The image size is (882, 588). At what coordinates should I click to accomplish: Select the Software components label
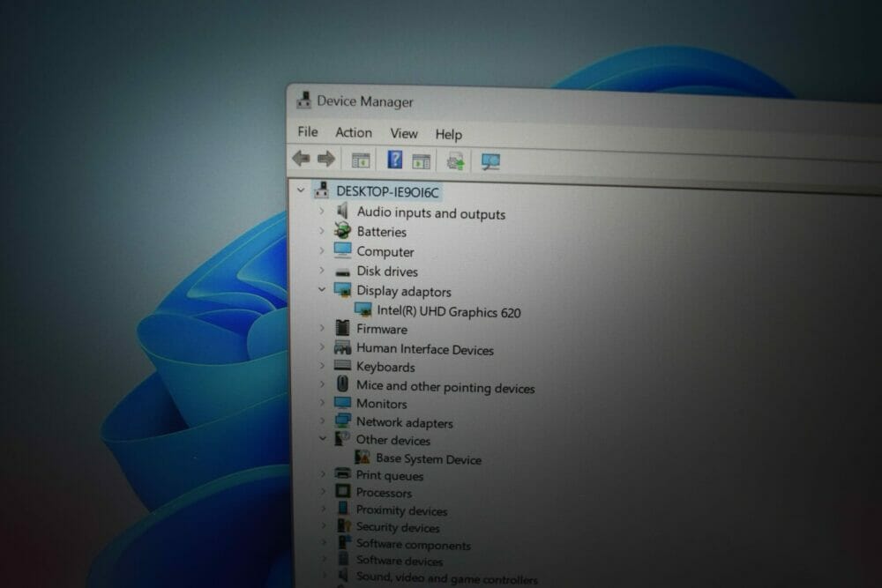click(414, 545)
